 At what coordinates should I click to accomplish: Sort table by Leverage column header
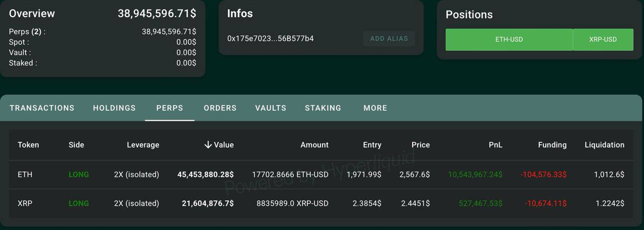143,145
